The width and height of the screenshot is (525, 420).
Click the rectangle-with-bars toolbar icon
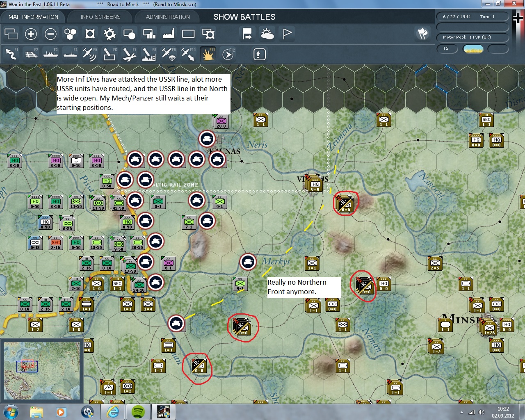(149, 34)
